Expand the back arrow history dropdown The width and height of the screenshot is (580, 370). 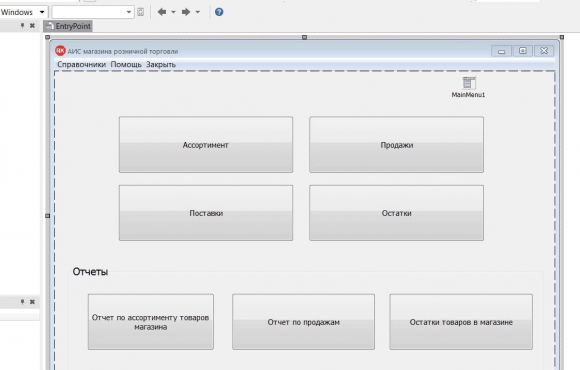[173, 12]
